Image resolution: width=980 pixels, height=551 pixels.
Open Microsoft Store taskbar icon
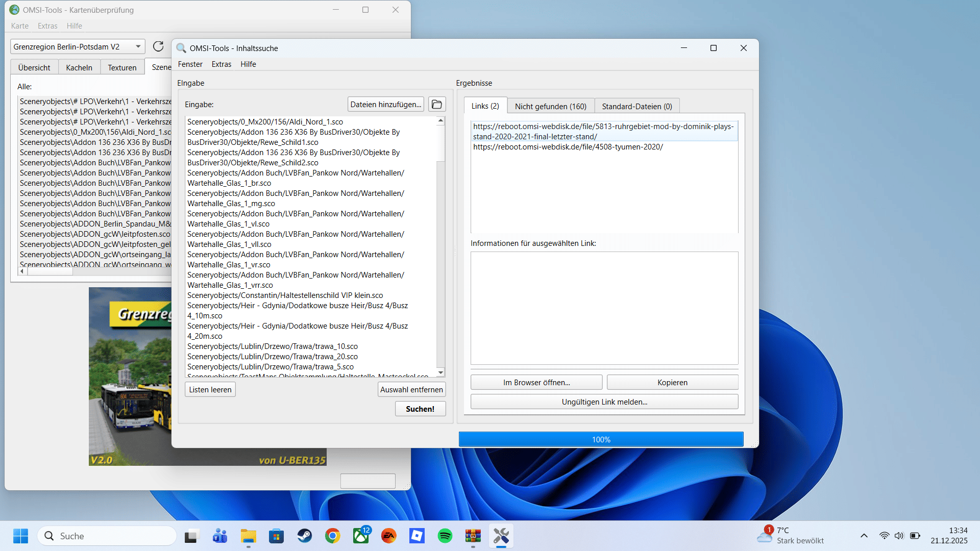click(277, 536)
